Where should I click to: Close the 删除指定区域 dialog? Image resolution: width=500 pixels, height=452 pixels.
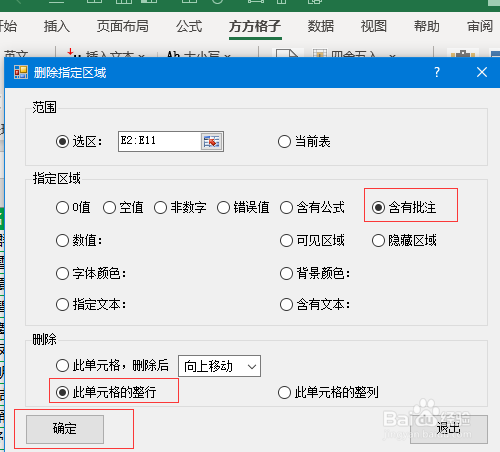click(482, 72)
